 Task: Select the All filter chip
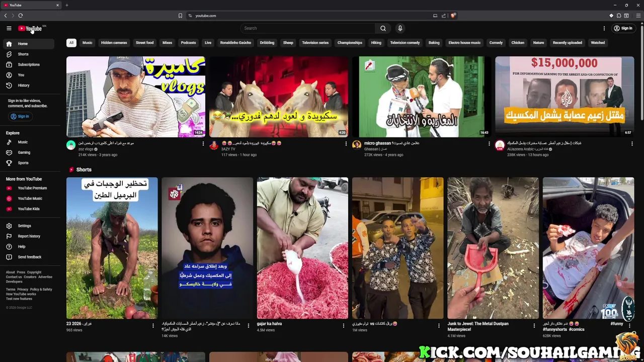[x=71, y=43]
